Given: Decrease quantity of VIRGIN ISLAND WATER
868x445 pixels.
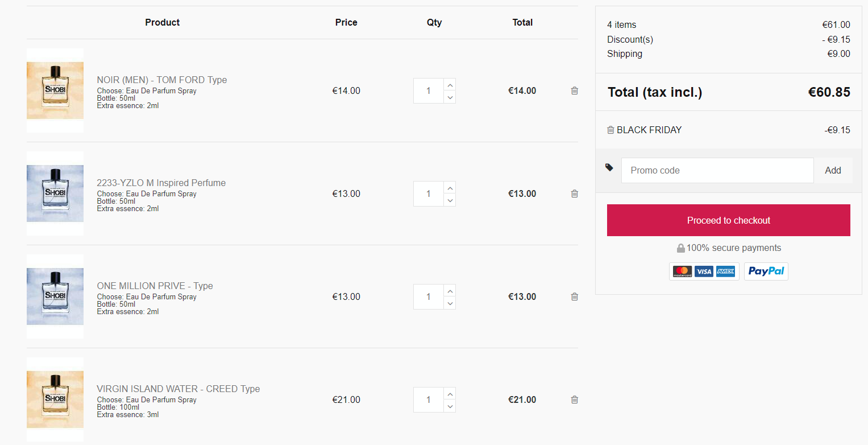Looking at the screenshot, I should click(x=450, y=406).
